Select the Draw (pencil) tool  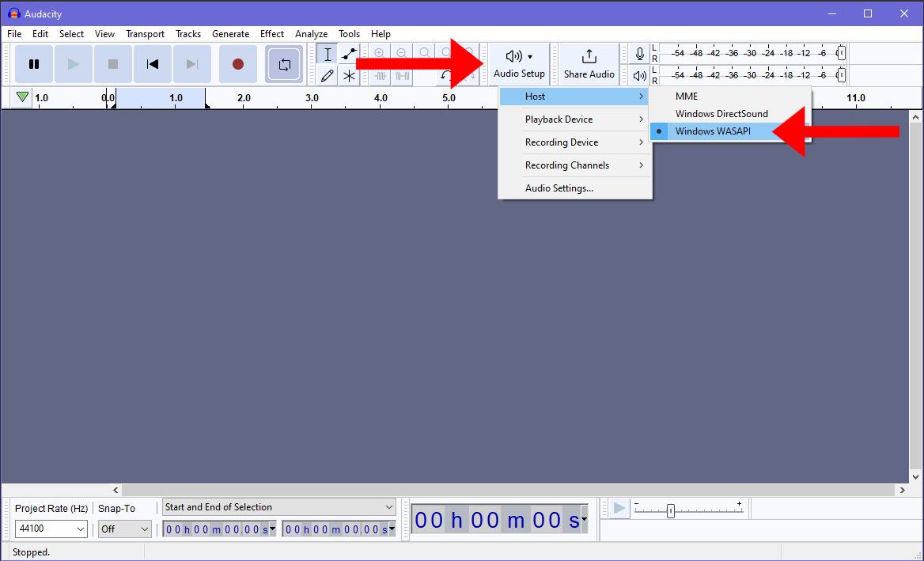tap(327, 75)
